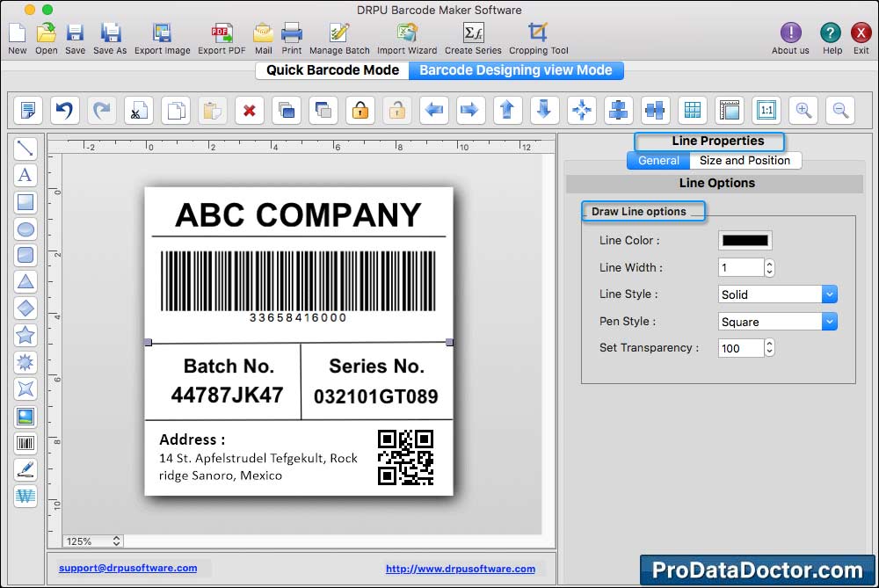Click the red delete X icon
The image size is (879, 588).
(x=250, y=110)
